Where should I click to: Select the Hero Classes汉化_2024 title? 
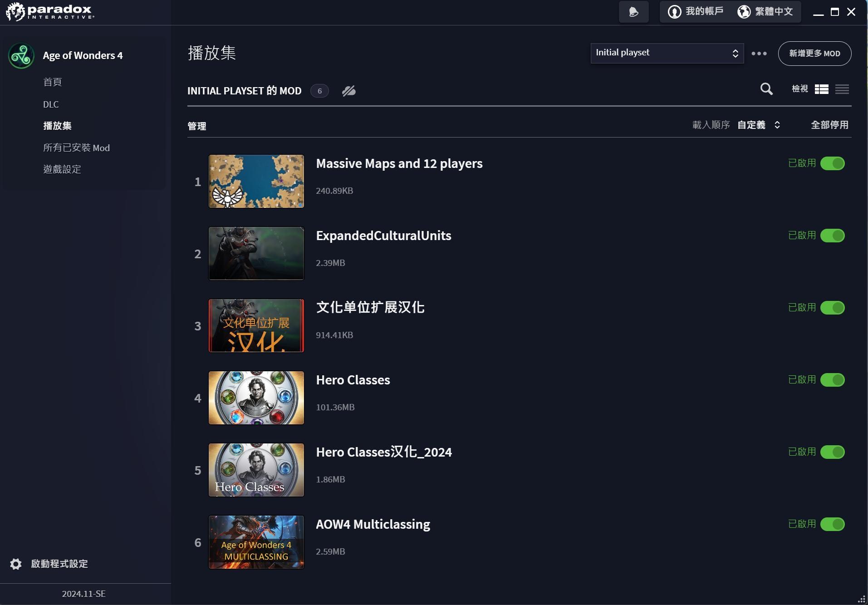click(384, 452)
